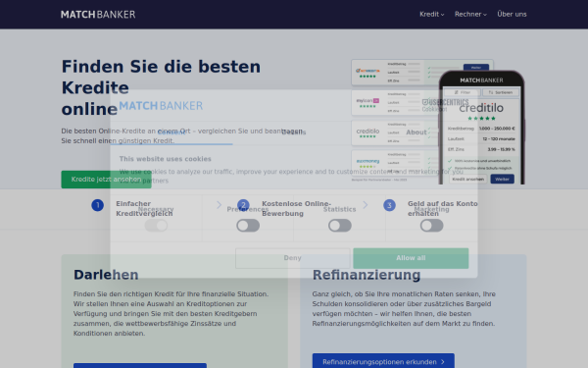Viewport: 588px width, 368px height.
Task: Click the Allow all button
Action: pyautogui.click(x=411, y=258)
